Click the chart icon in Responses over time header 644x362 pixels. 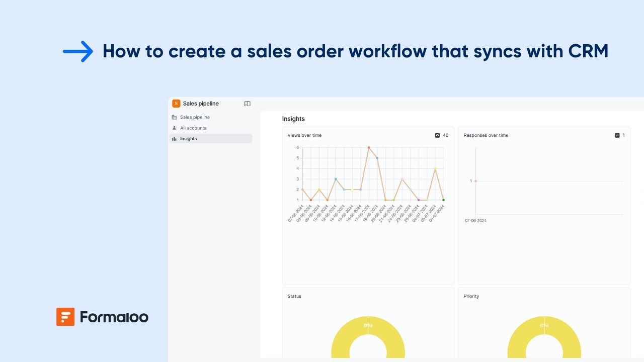[617, 135]
